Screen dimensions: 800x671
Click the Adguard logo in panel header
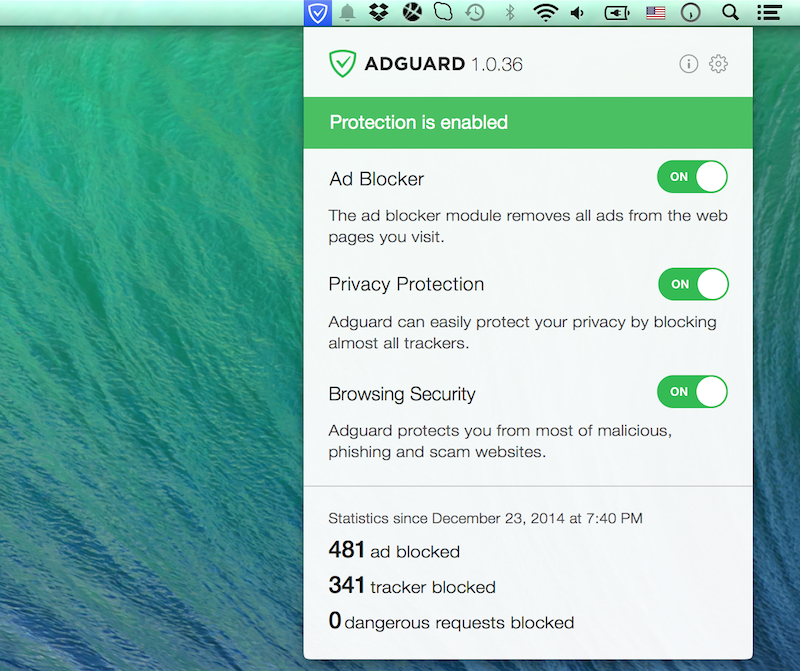[x=343, y=64]
